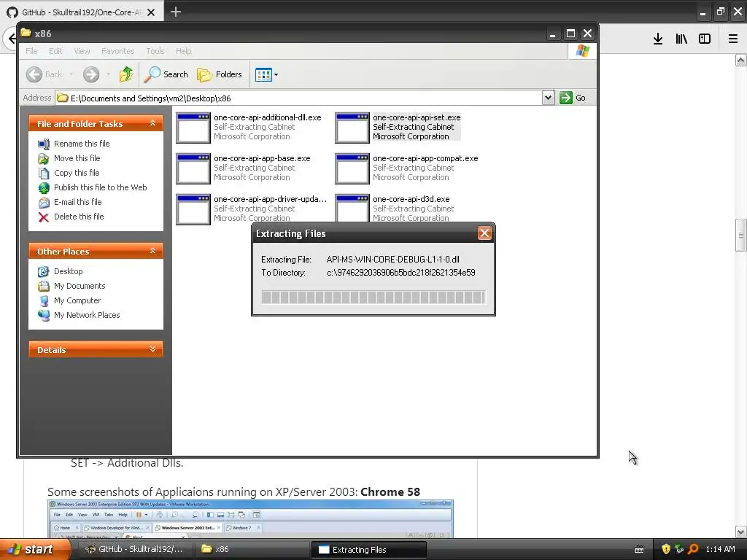This screenshot has width=747, height=560.
Task: Close the GitHub browser tab
Action: point(151,12)
